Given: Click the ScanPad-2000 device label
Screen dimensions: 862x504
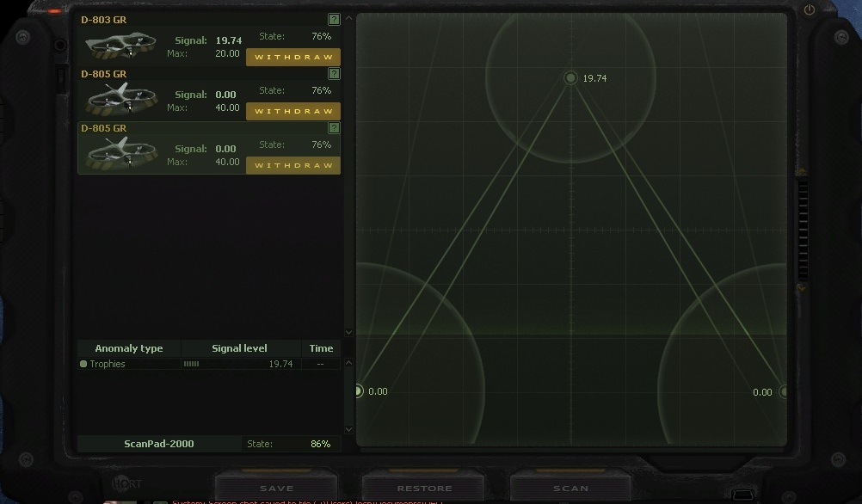Looking at the screenshot, I should (x=159, y=444).
